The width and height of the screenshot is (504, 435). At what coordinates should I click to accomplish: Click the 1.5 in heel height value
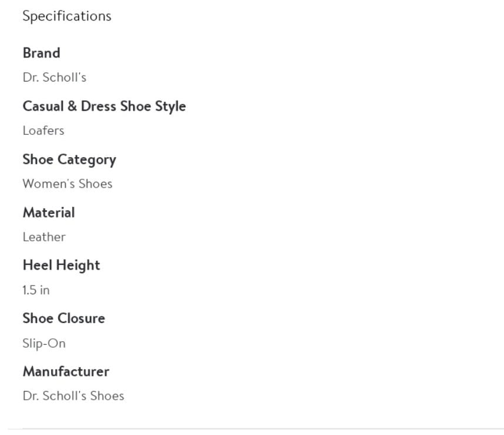point(36,290)
